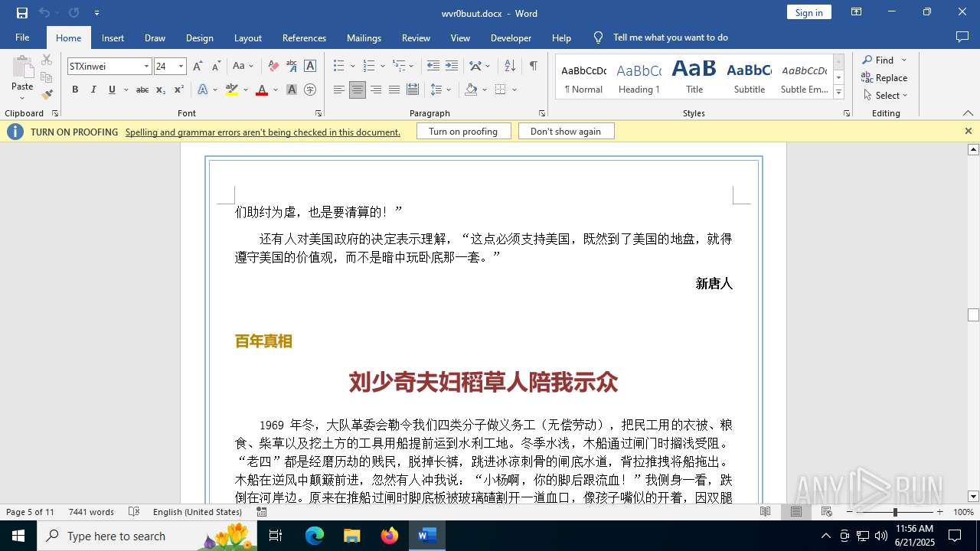Viewport: 980px width, 551px height.
Task: Toggle underline formatting
Action: coord(112,90)
